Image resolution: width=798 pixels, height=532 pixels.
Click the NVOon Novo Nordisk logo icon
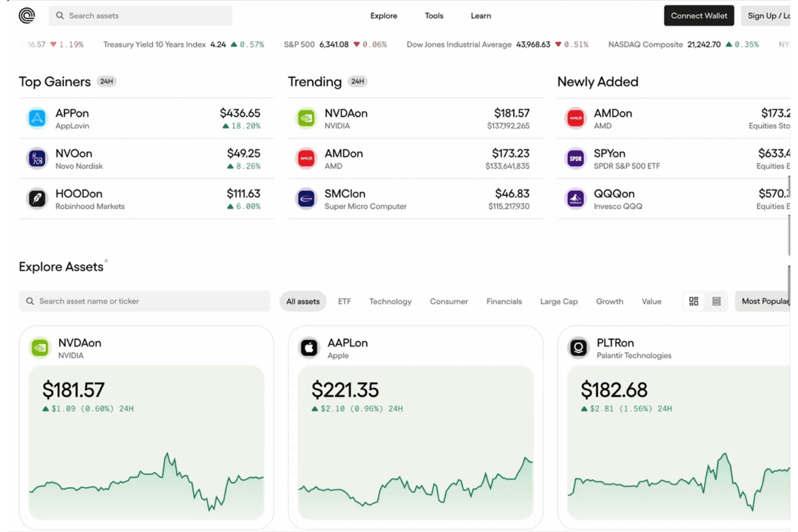37,158
